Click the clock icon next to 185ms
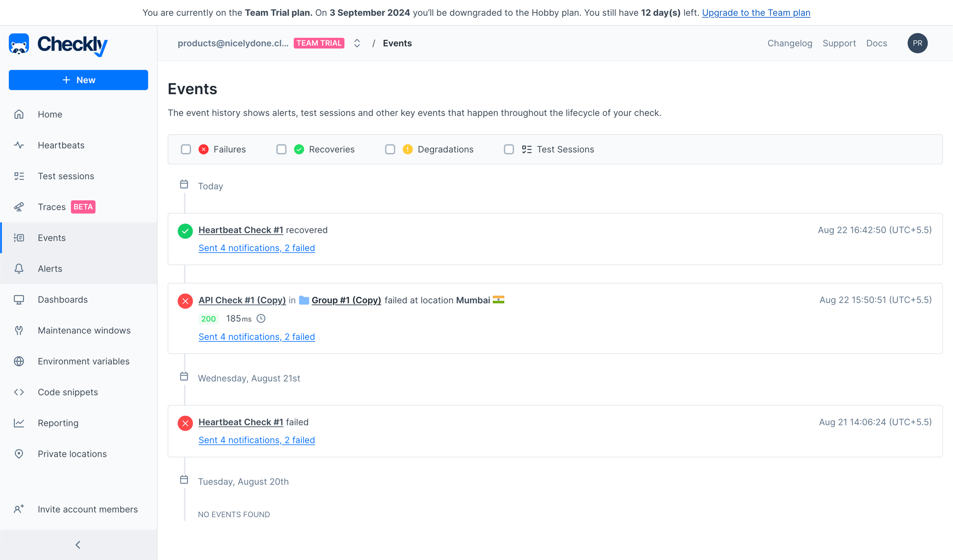The height and width of the screenshot is (560, 953). point(261,319)
